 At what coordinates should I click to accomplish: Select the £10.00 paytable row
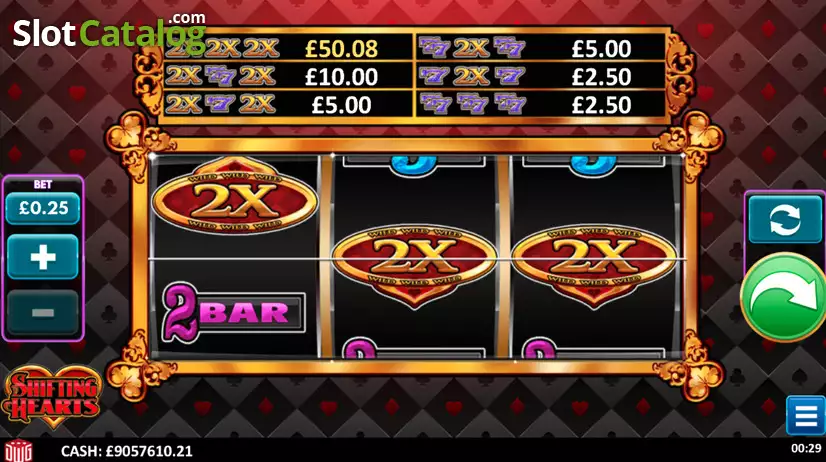coord(286,77)
